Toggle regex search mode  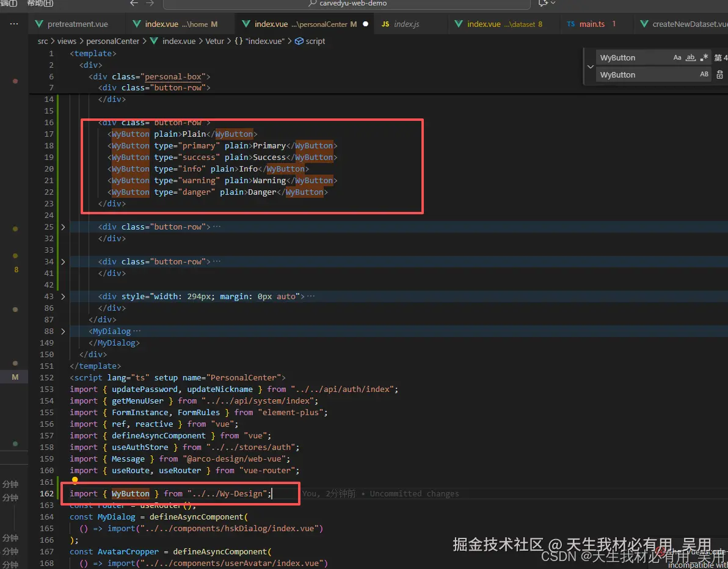tap(702, 57)
